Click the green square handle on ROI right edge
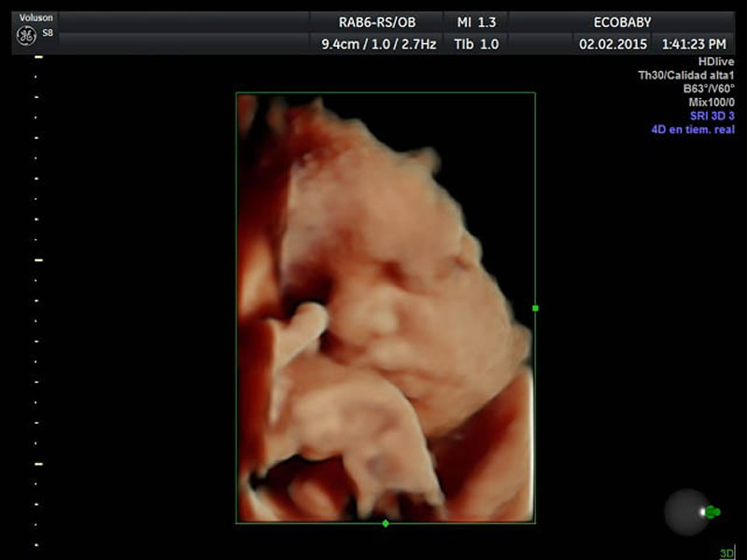 point(535,307)
